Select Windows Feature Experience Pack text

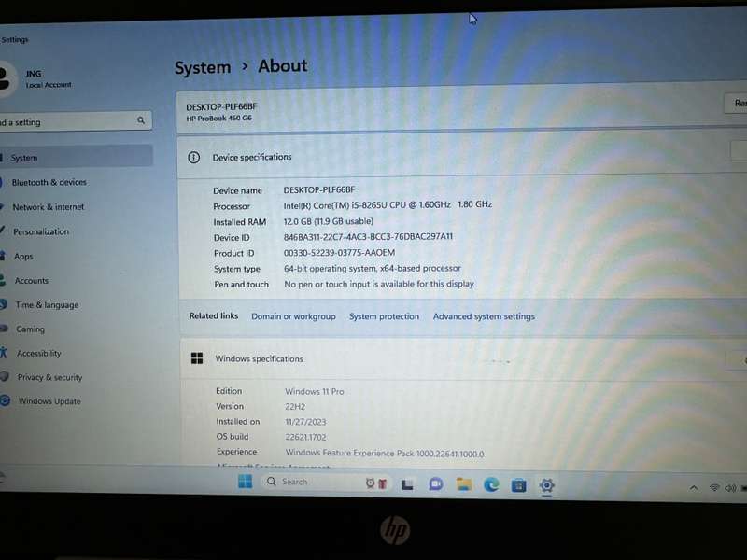[x=385, y=454]
